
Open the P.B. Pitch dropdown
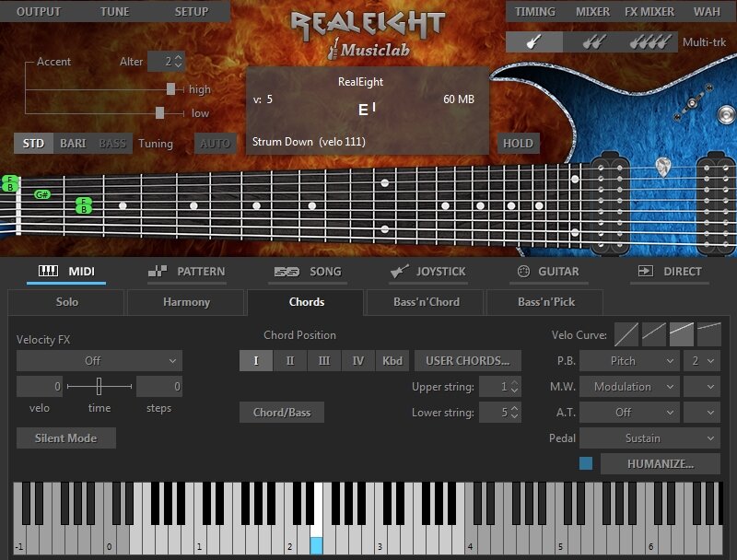[x=629, y=361]
